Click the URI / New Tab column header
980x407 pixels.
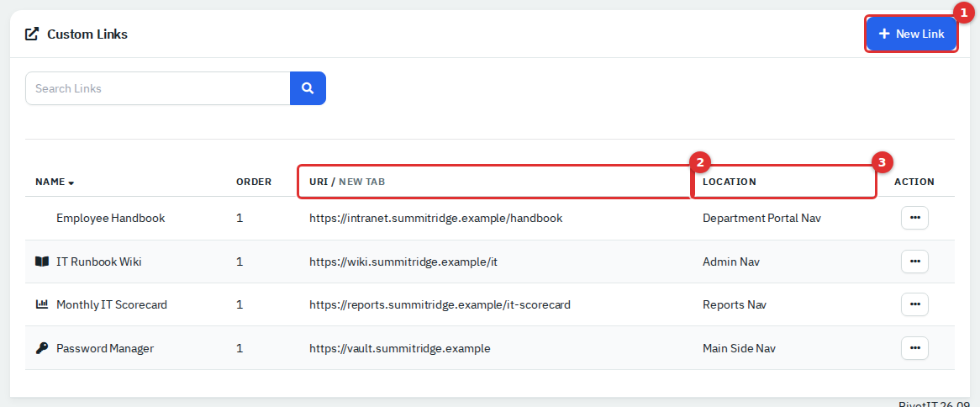(347, 182)
